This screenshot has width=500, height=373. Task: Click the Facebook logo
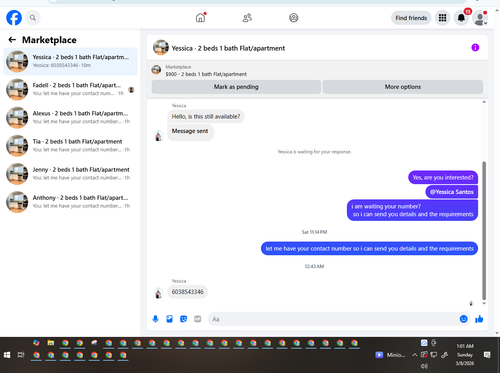coord(14,18)
